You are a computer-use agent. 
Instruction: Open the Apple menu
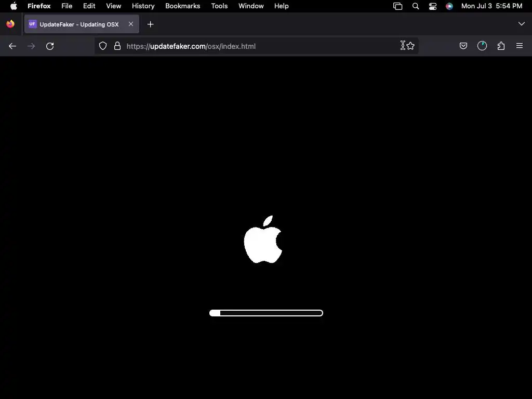coord(14,6)
